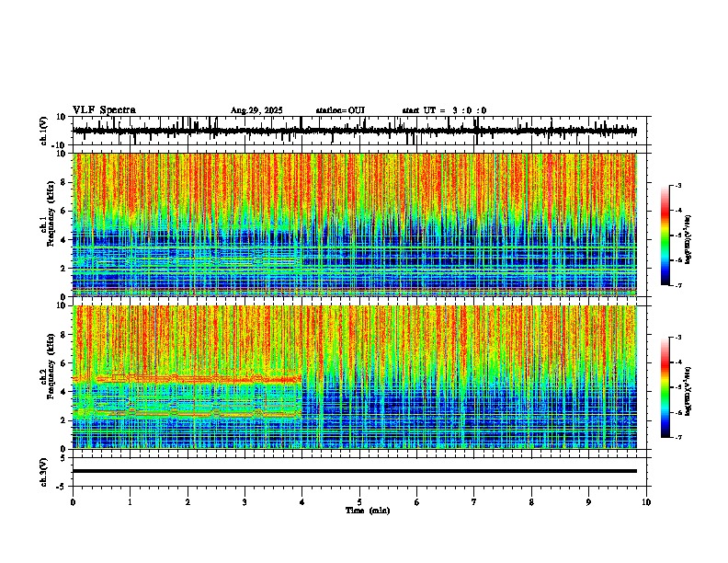Screen dimensions: 728x563
Task: Click the "7" tick on the time axis
Action: tap(474, 502)
